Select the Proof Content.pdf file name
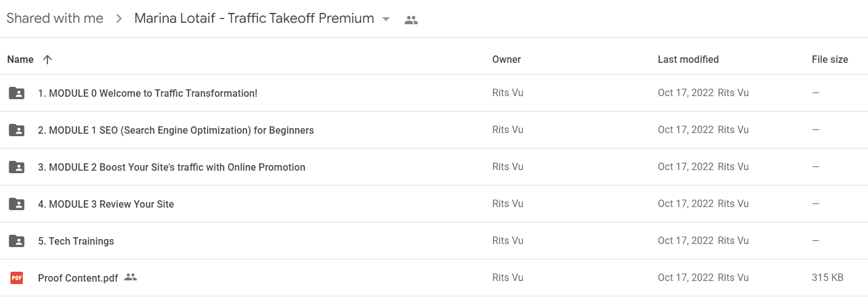The image size is (868, 297). (x=78, y=278)
